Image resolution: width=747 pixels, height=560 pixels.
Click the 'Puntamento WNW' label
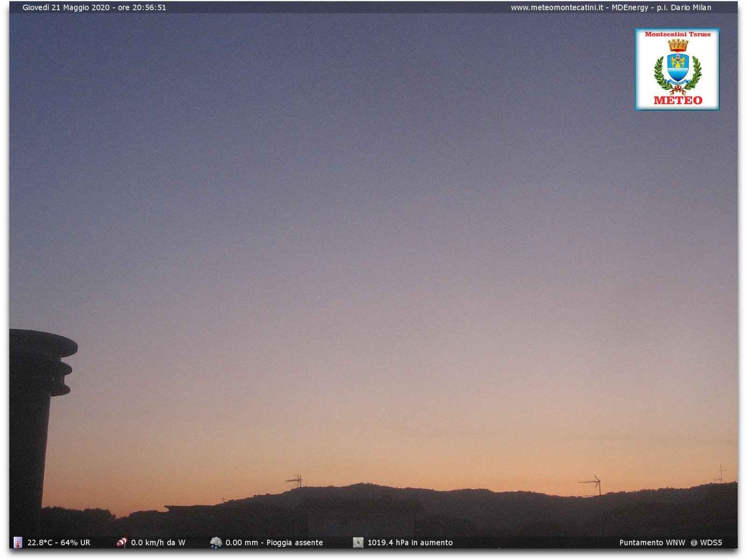coord(652,543)
